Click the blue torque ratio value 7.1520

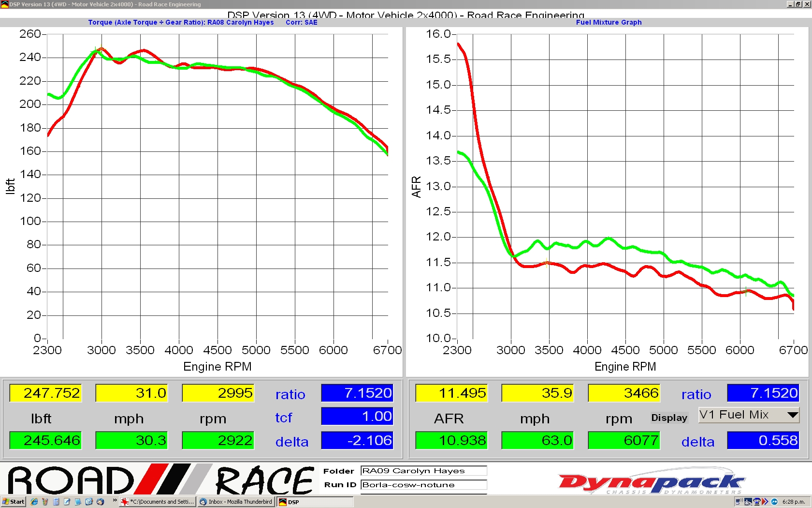click(x=357, y=393)
